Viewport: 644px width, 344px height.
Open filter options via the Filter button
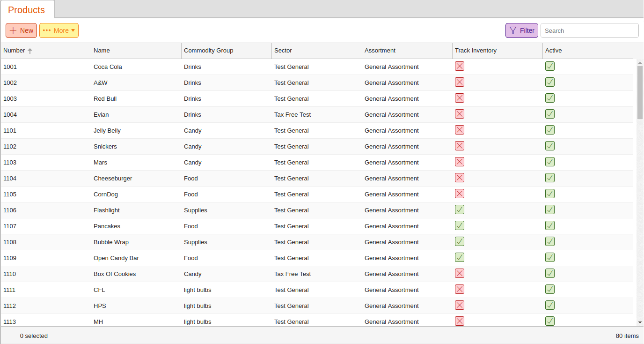click(x=521, y=30)
